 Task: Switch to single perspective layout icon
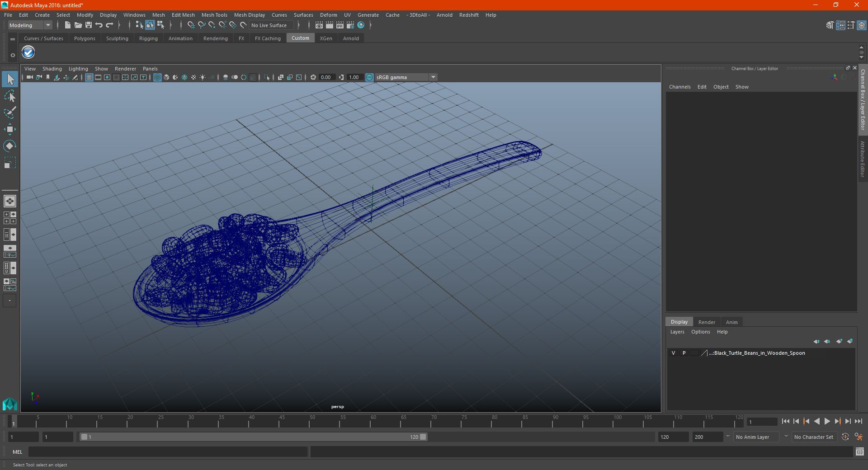(x=9, y=201)
